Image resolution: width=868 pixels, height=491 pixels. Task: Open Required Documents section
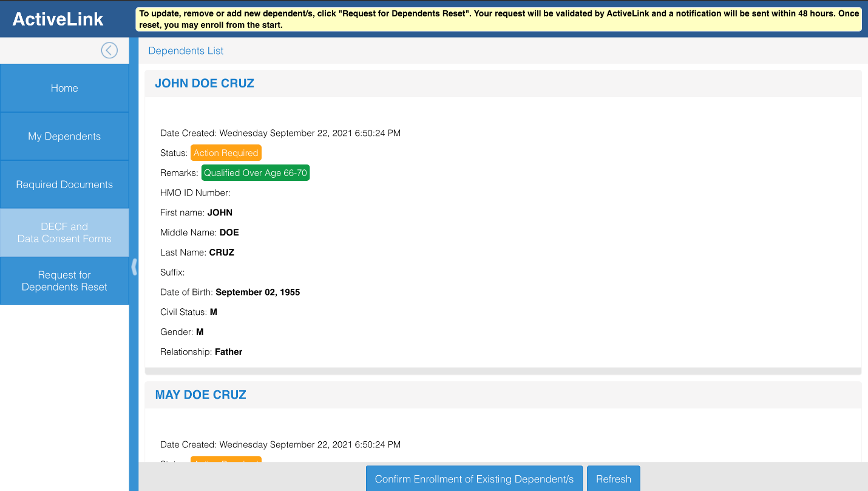pyautogui.click(x=64, y=185)
